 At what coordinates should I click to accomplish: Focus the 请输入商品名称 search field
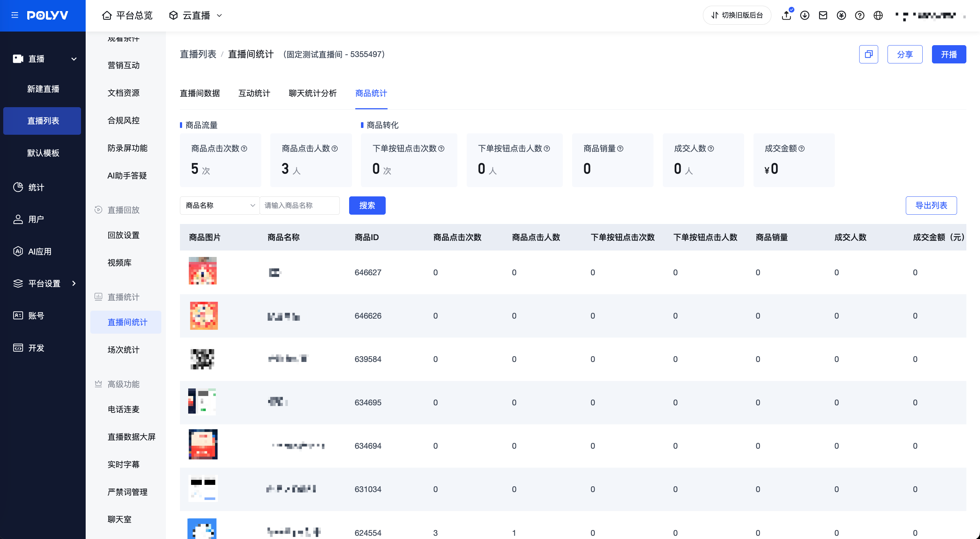pyautogui.click(x=299, y=205)
